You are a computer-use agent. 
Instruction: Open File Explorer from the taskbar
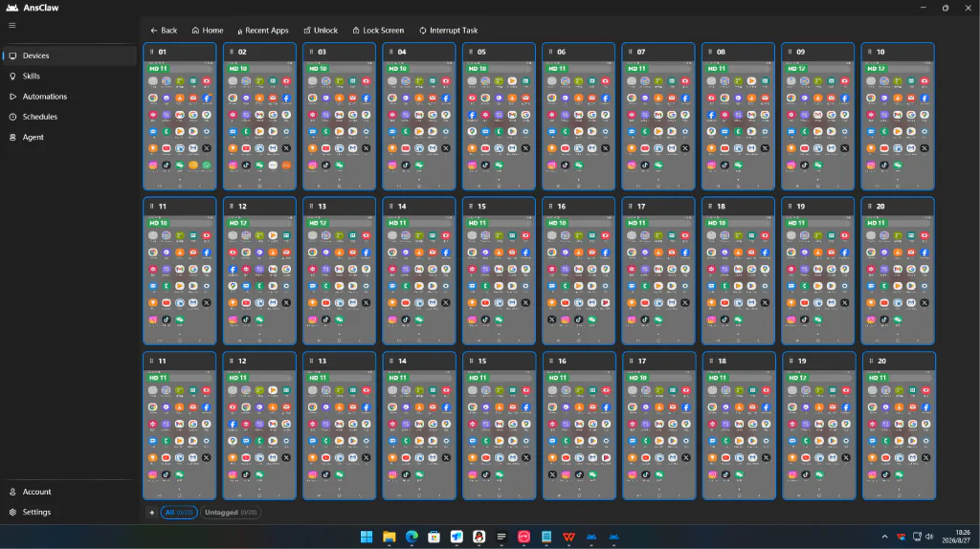(390, 537)
